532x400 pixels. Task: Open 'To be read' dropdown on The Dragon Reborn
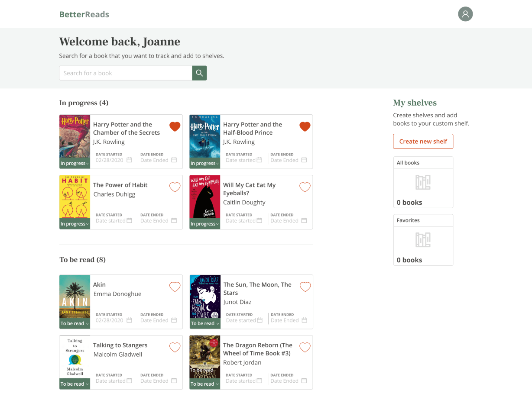coord(204,384)
